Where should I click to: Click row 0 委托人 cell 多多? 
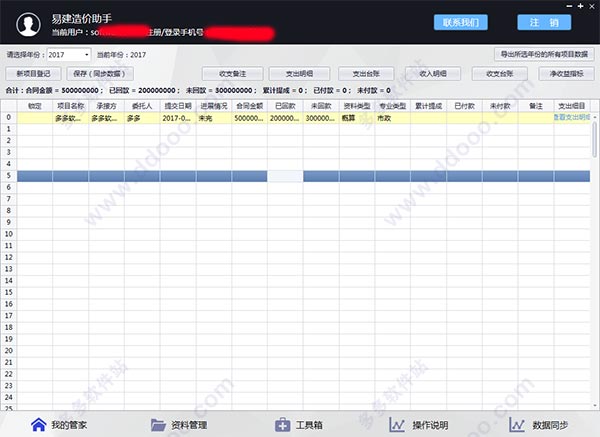(x=142, y=118)
